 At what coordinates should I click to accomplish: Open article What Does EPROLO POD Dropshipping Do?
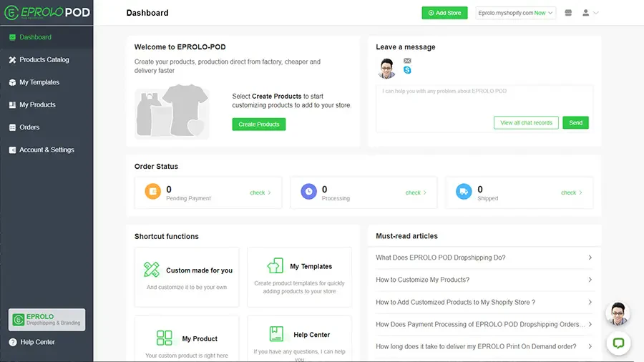pyautogui.click(x=484, y=258)
